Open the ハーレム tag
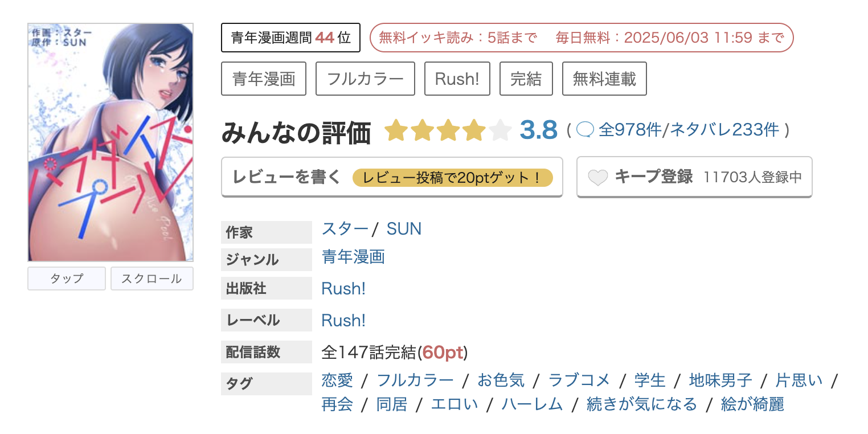Screen dimensions: 868x434 (532, 404)
